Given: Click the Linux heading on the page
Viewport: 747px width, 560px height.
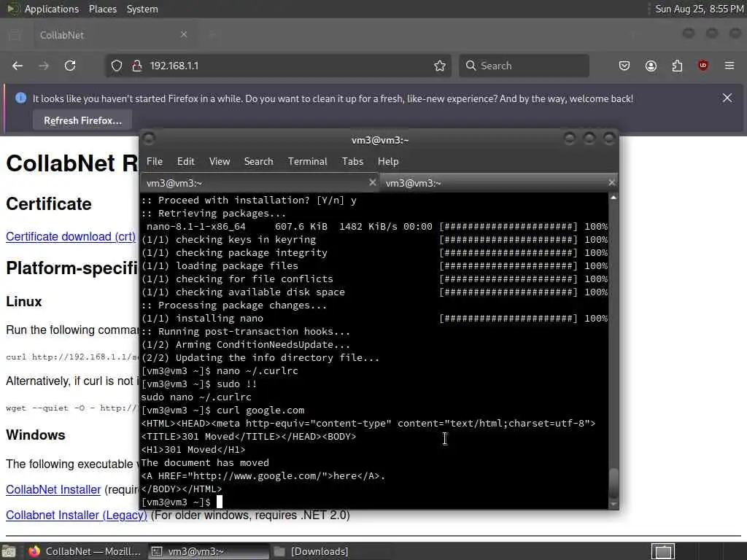Looking at the screenshot, I should pos(24,301).
